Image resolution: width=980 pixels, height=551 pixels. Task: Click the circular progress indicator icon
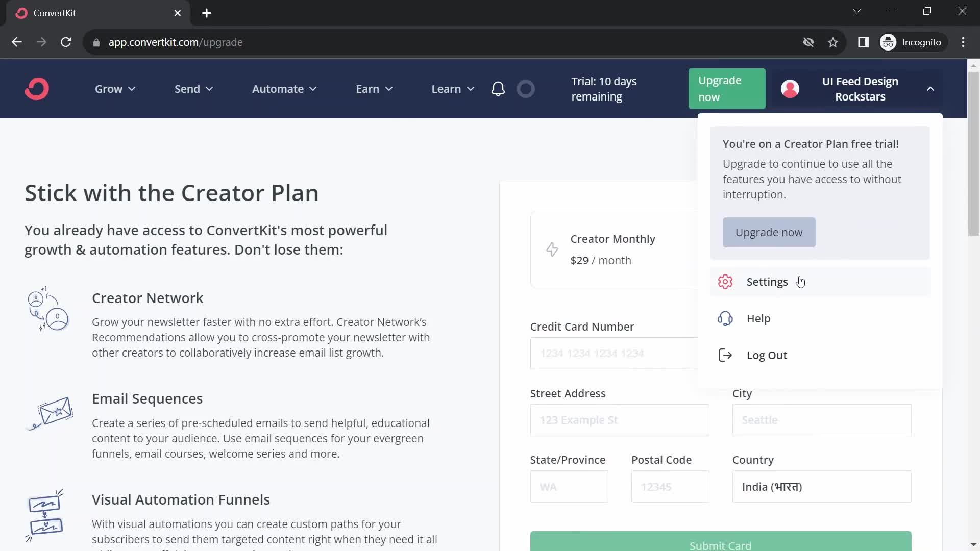tap(526, 89)
